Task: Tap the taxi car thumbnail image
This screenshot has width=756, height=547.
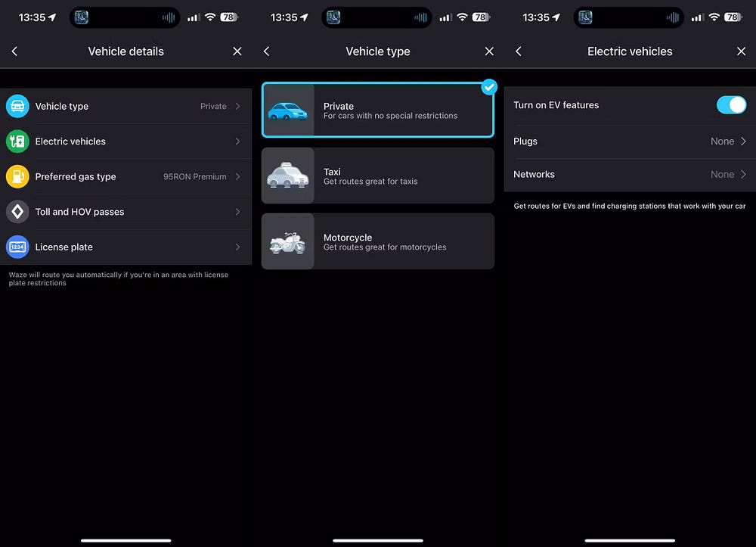Action: [x=288, y=176]
